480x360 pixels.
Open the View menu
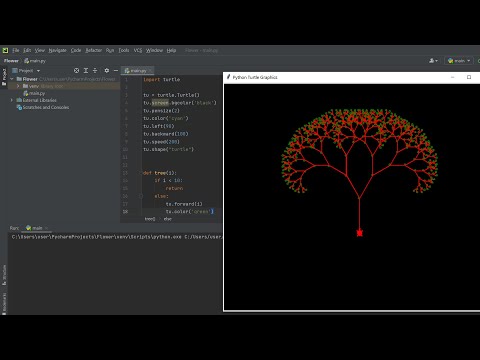40,50
